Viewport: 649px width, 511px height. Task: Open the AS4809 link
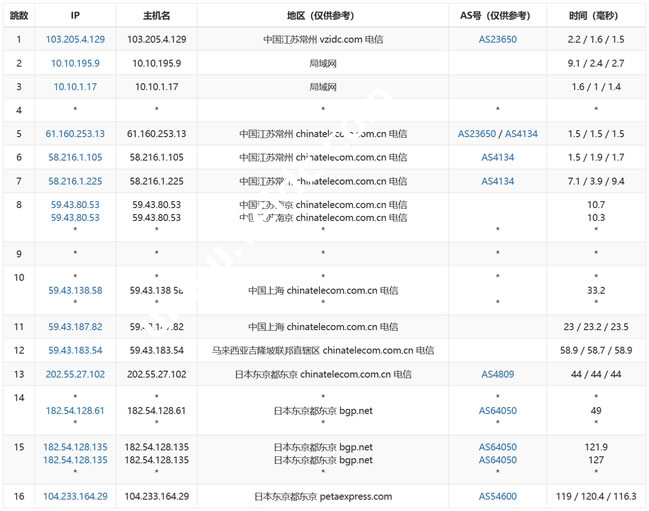(498, 375)
